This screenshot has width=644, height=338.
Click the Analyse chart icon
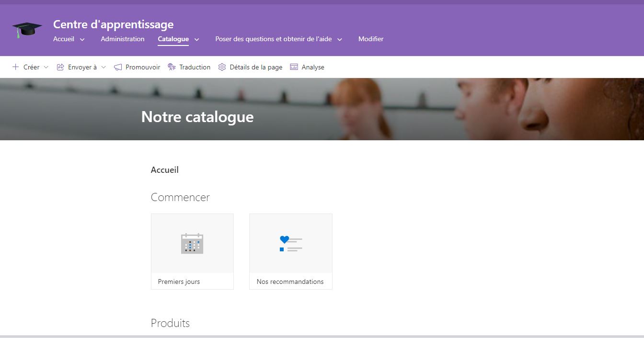[x=294, y=67]
